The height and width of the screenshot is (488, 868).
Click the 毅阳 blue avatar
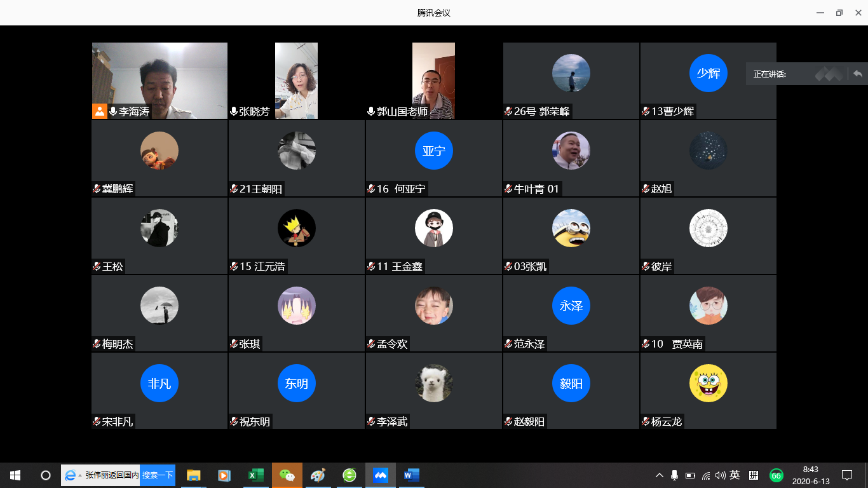tap(571, 383)
